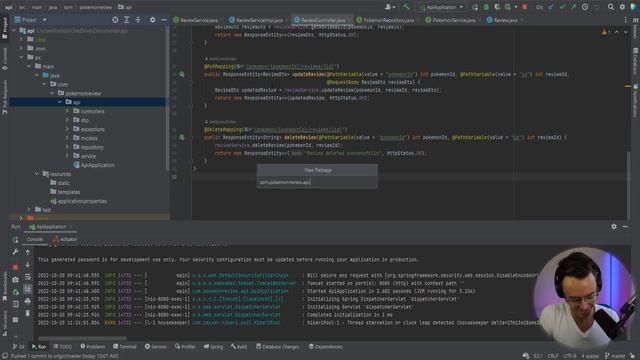
Task: Select opened file locate icon in Project panel
Action: click(116, 20)
